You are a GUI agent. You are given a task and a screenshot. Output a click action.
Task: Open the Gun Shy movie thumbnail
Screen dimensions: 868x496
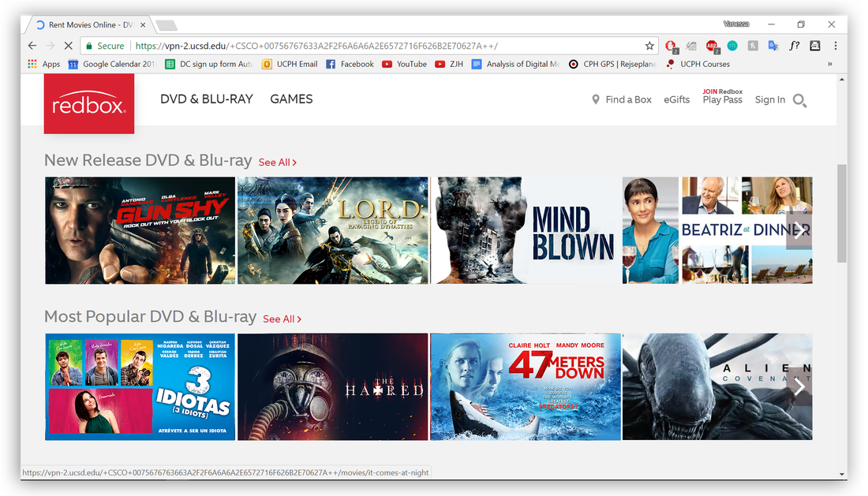pos(140,230)
